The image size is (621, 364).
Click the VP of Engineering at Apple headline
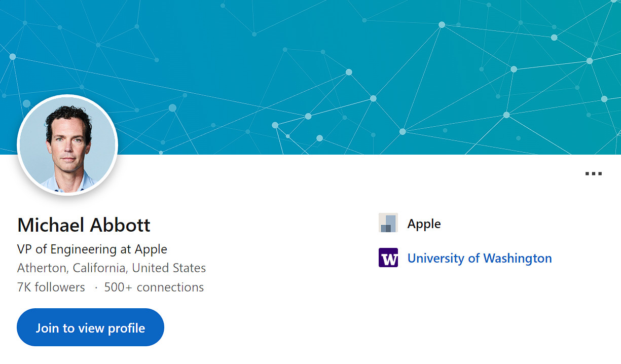pos(92,249)
